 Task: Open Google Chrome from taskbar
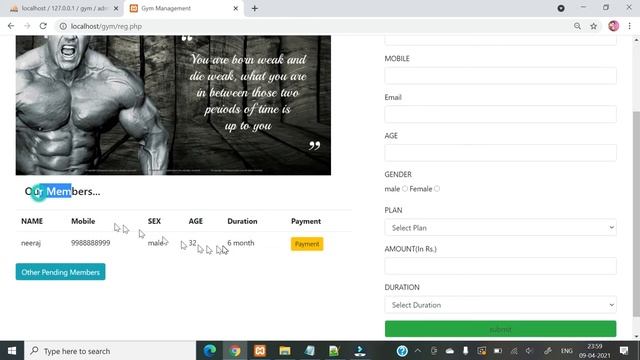click(235, 351)
